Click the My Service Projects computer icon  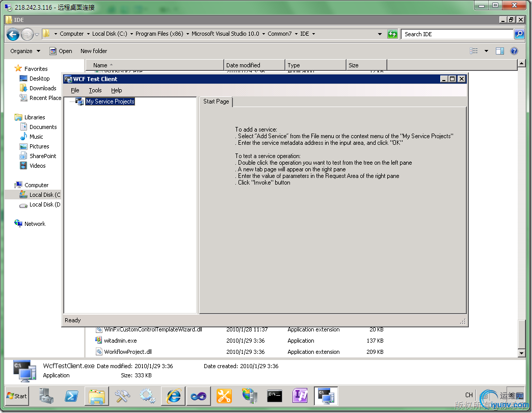tap(79, 101)
